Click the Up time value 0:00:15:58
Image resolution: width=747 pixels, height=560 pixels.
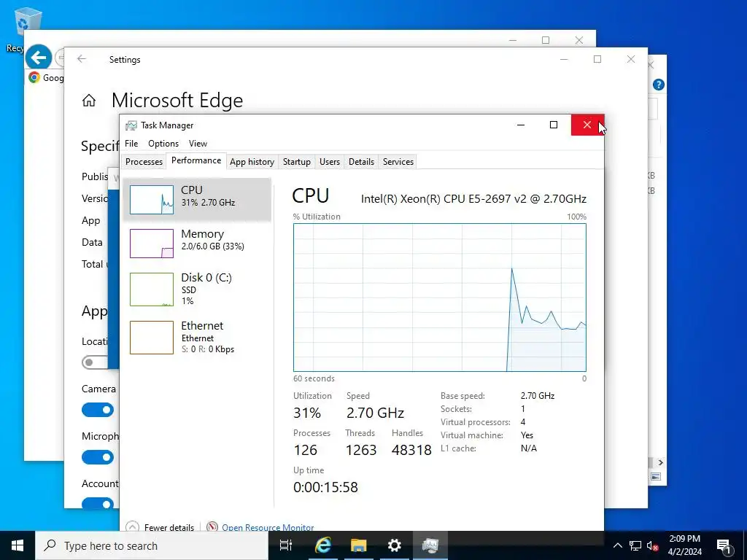pyautogui.click(x=325, y=487)
